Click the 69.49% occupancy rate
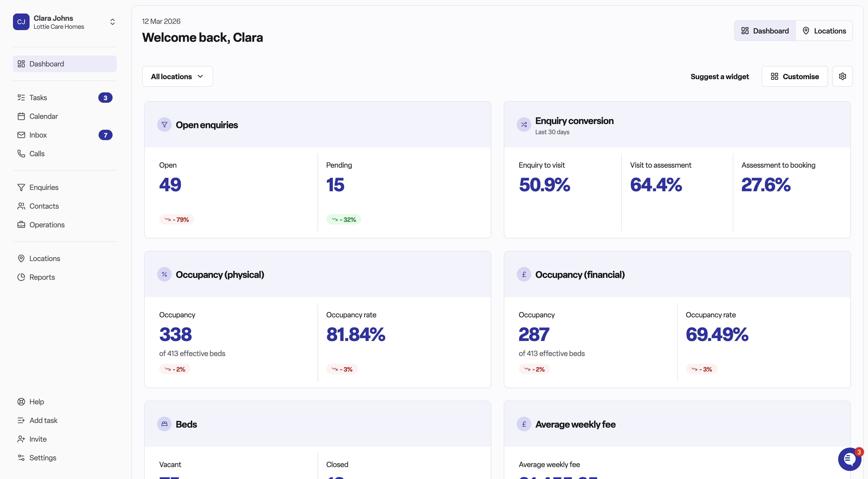 coord(717,334)
